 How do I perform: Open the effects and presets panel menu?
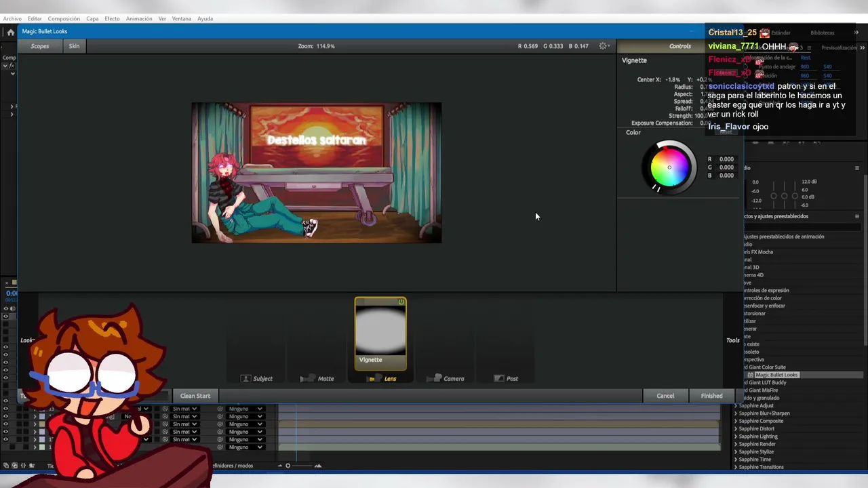[857, 216]
